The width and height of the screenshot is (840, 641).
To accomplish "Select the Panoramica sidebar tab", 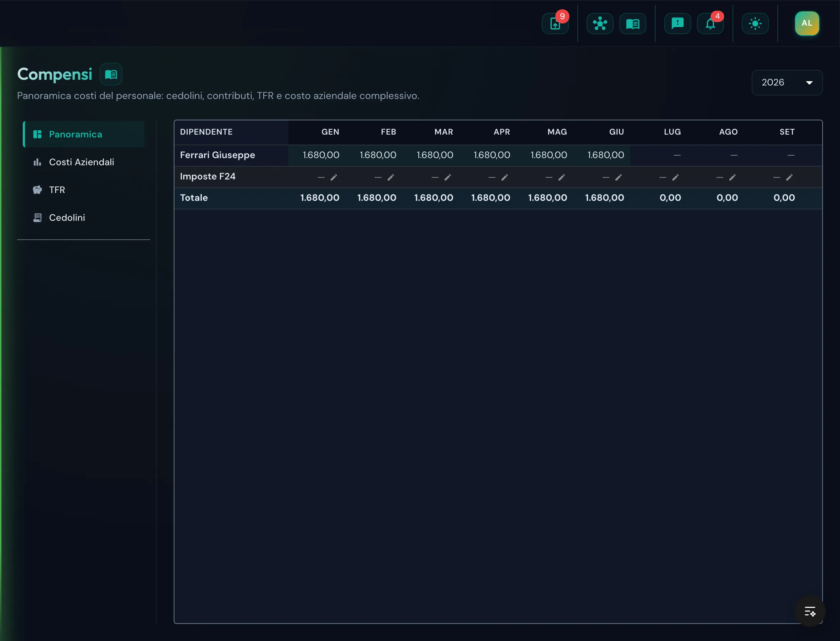I will coord(84,134).
